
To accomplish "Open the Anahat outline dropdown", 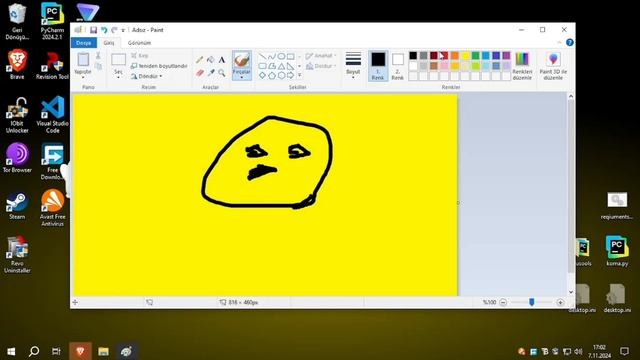I will coord(321,56).
